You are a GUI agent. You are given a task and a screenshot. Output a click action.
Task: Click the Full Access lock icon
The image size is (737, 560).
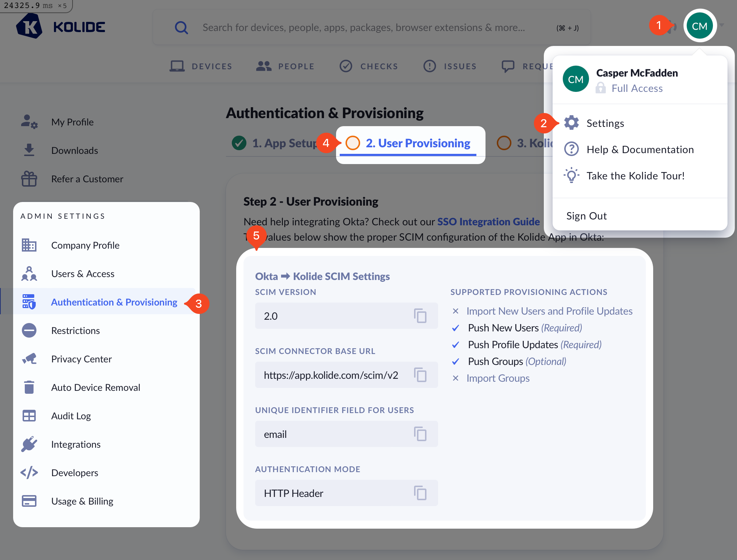[600, 88]
